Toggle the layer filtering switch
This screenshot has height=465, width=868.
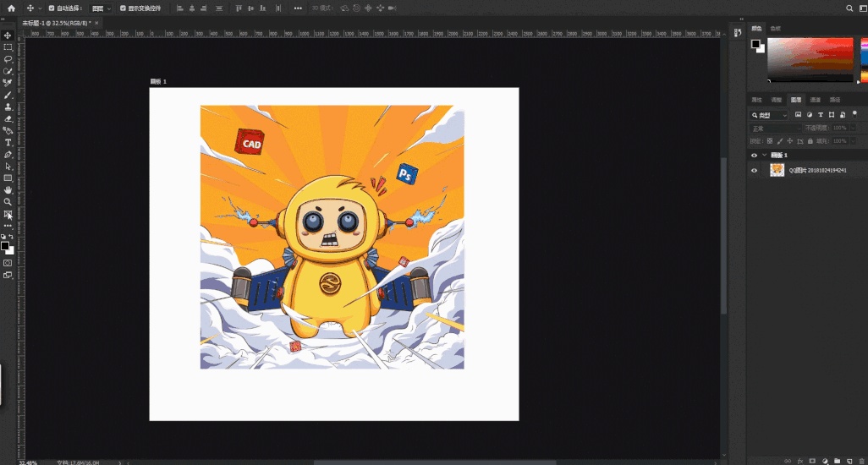pyautogui.click(x=855, y=114)
